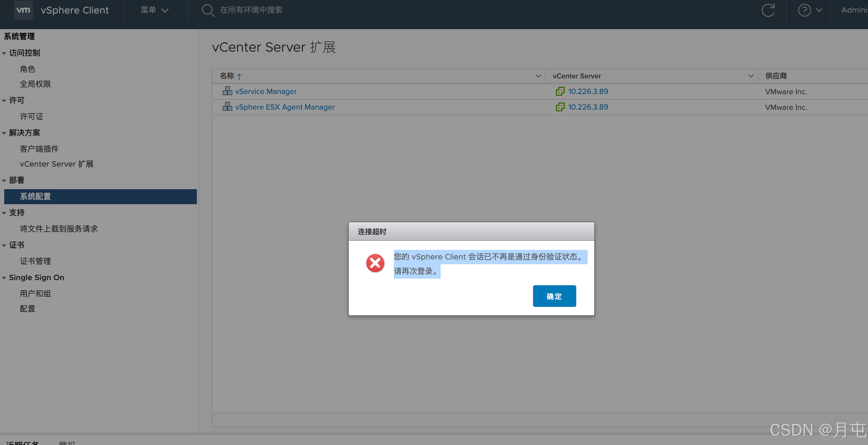Viewport: 868px width, 445px height.
Task: Open the help question mark icon
Action: 804,10
